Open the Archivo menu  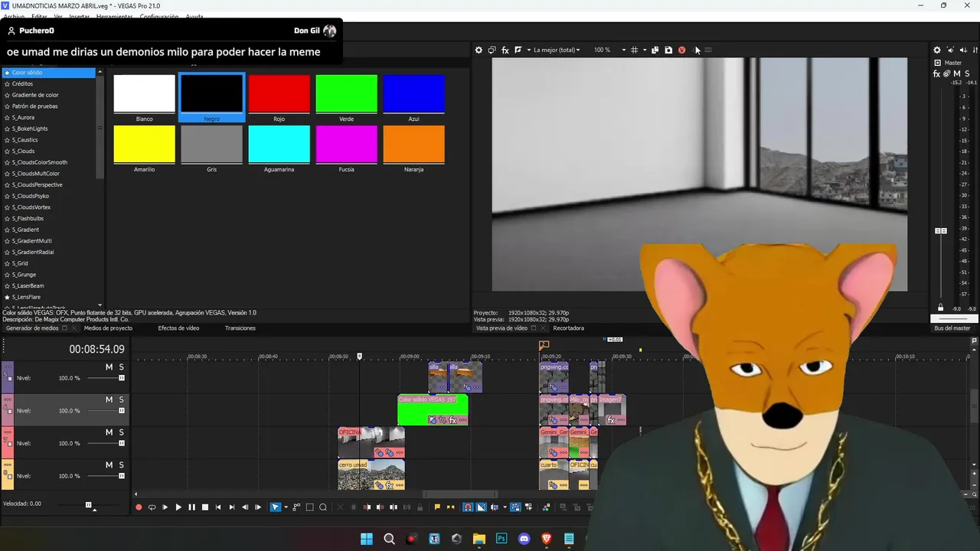[13, 17]
